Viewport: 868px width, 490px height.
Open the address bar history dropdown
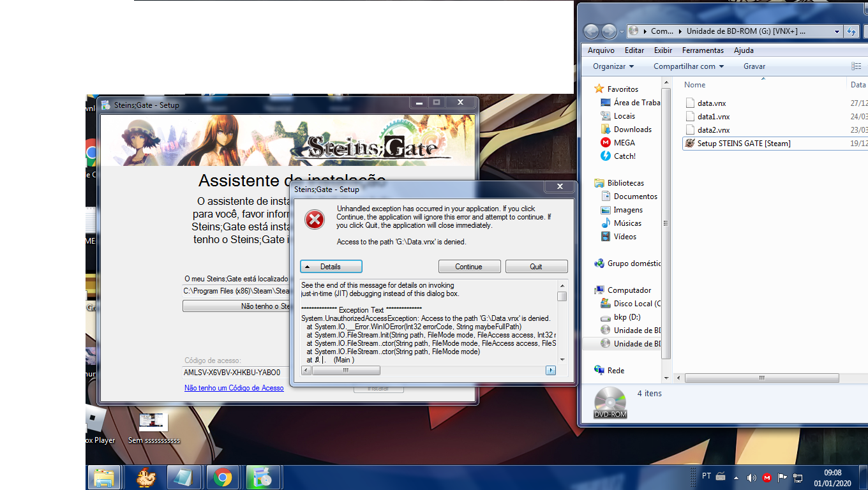point(837,31)
